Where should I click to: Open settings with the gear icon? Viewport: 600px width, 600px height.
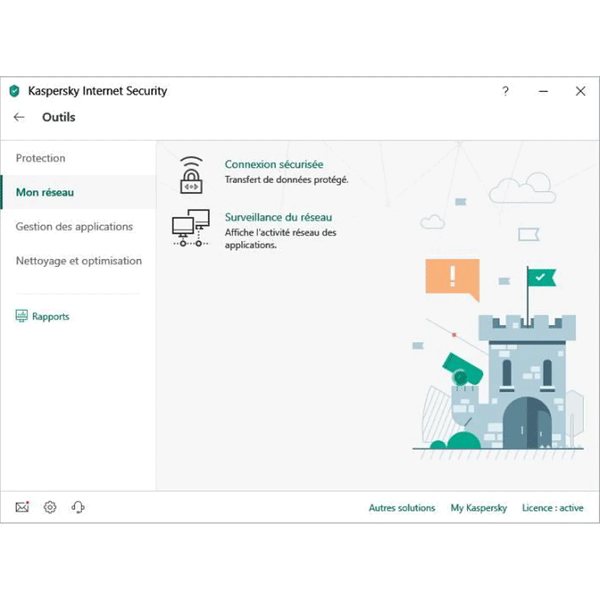coord(50,507)
